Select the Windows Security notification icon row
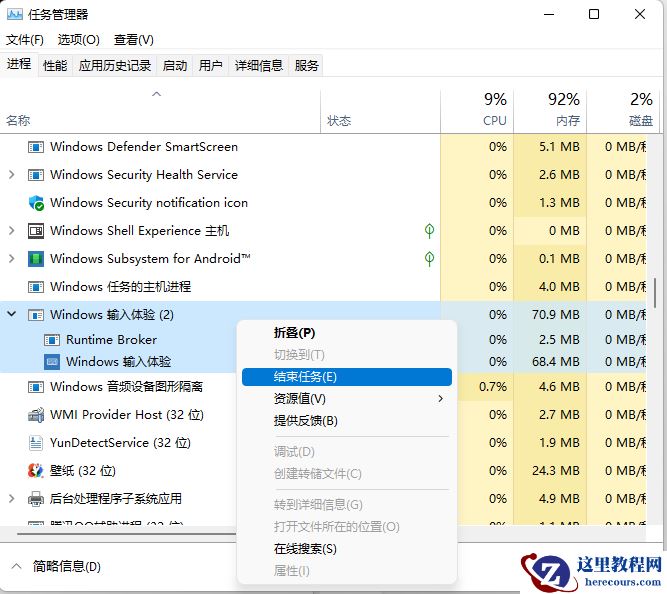This screenshot has height=594, width=667. (323, 203)
